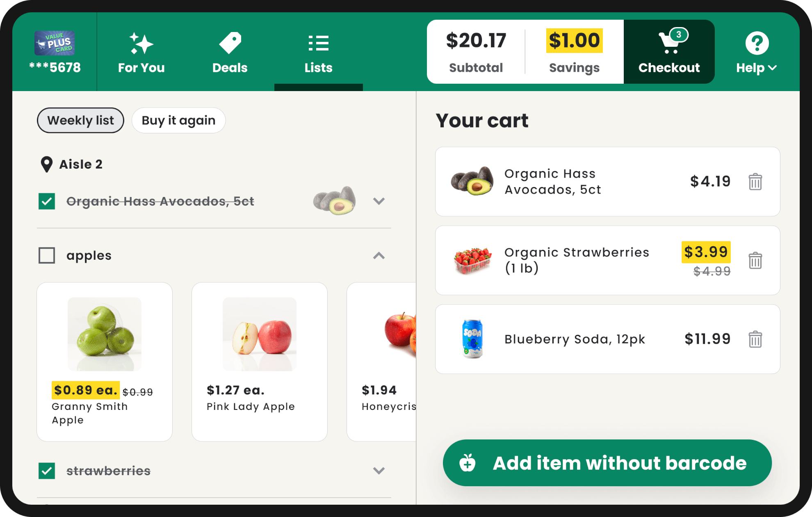
Task: Open Help menu
Action: [756, 52]
